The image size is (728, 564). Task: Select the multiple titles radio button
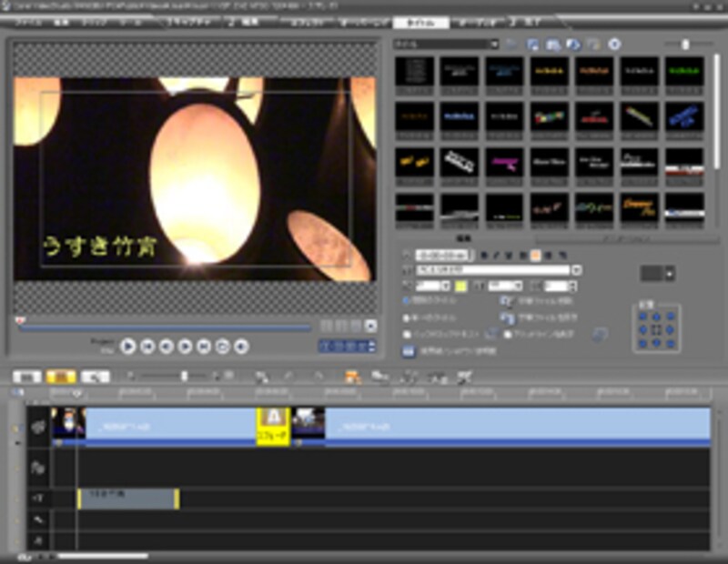point(406,301)
